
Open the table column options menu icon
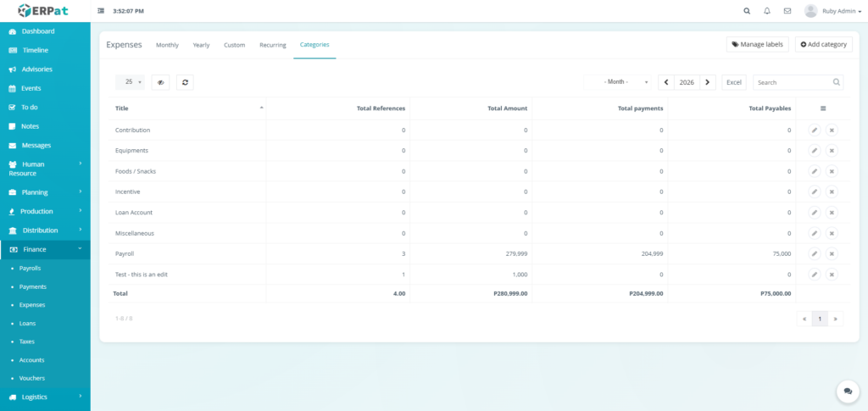pos(822,108)
